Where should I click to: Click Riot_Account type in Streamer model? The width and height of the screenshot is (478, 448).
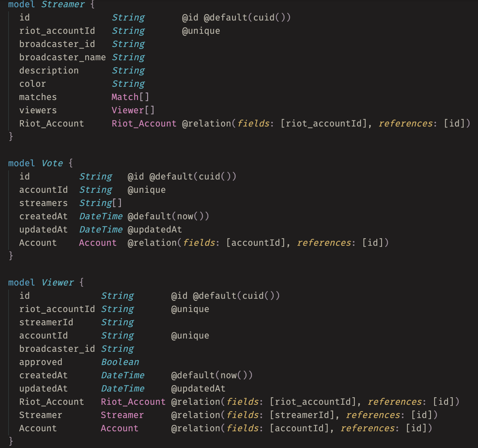pyautogui.click(x=144, y=124)
